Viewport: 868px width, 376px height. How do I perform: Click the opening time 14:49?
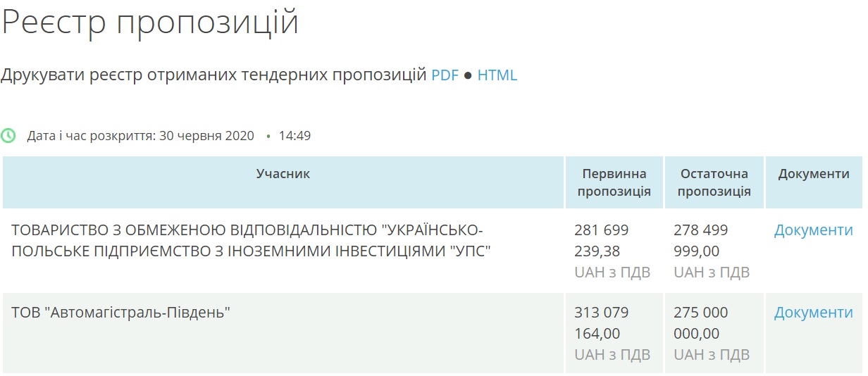[x=294, y=136]
